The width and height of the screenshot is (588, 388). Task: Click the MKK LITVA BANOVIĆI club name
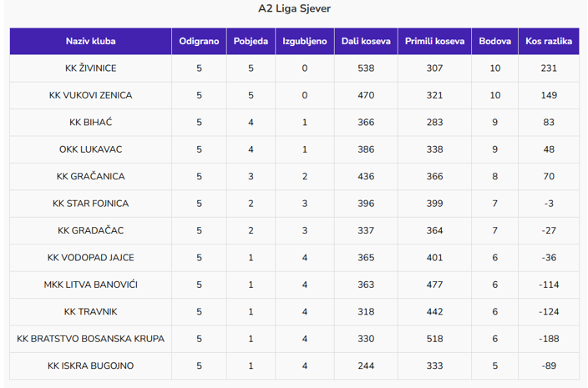pos(90,285)
